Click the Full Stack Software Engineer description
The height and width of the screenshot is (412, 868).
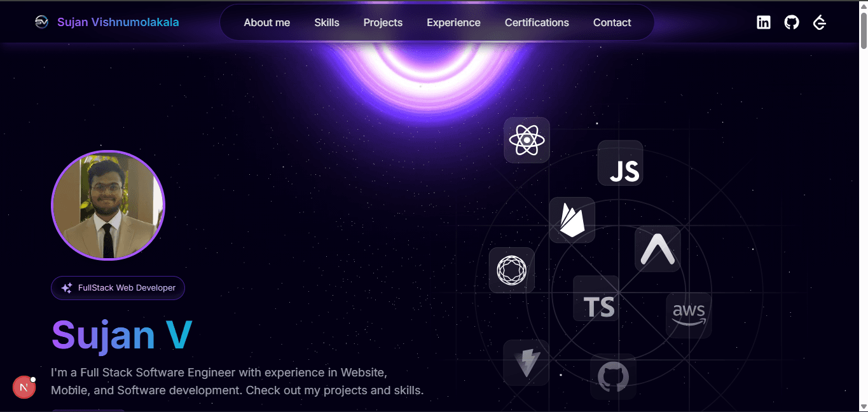click(237, 381)
